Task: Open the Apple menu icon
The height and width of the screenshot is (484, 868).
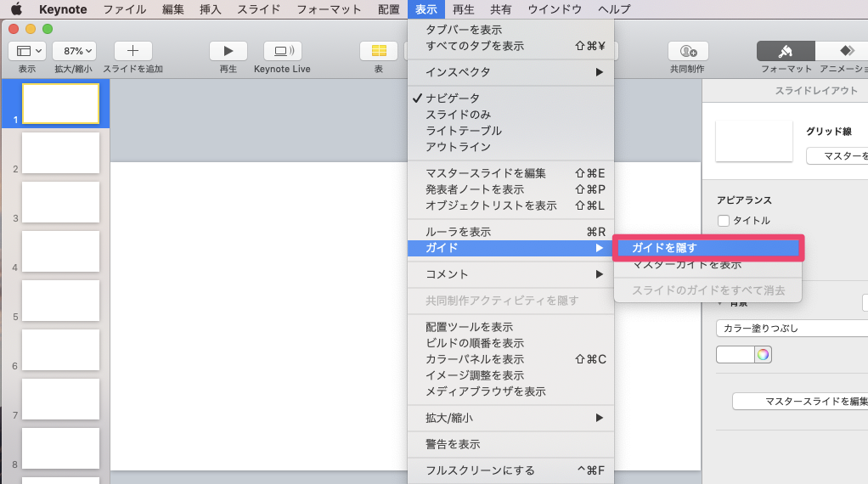Action: pyautogui.click(x=15, y=9)
